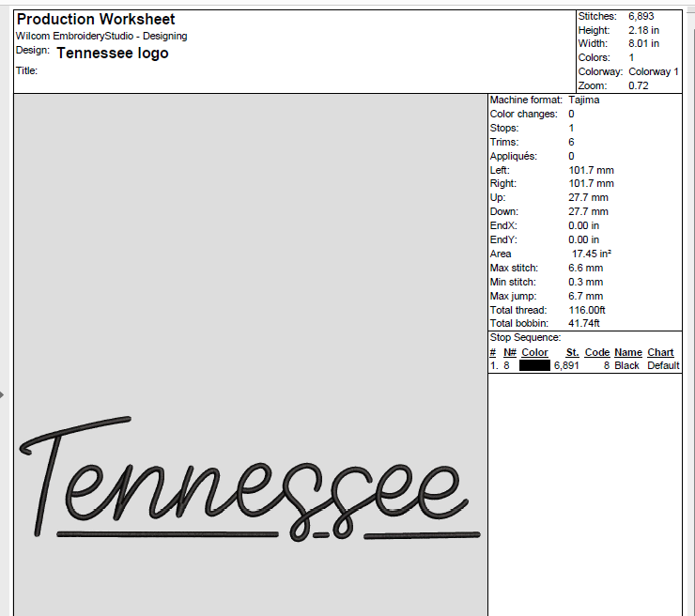Click the Total thread value 116.00ft

point(587,310)
